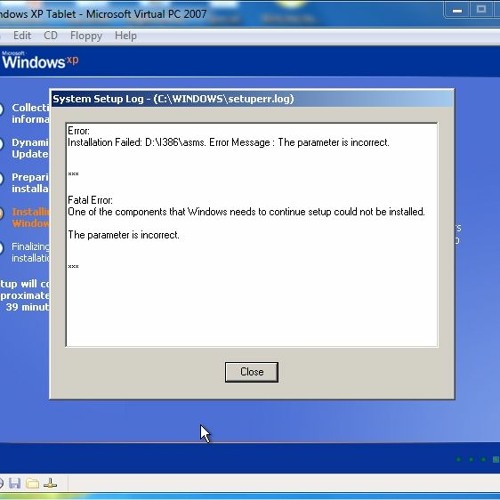Maximize the Virtual PC window

tap(481, 10)
